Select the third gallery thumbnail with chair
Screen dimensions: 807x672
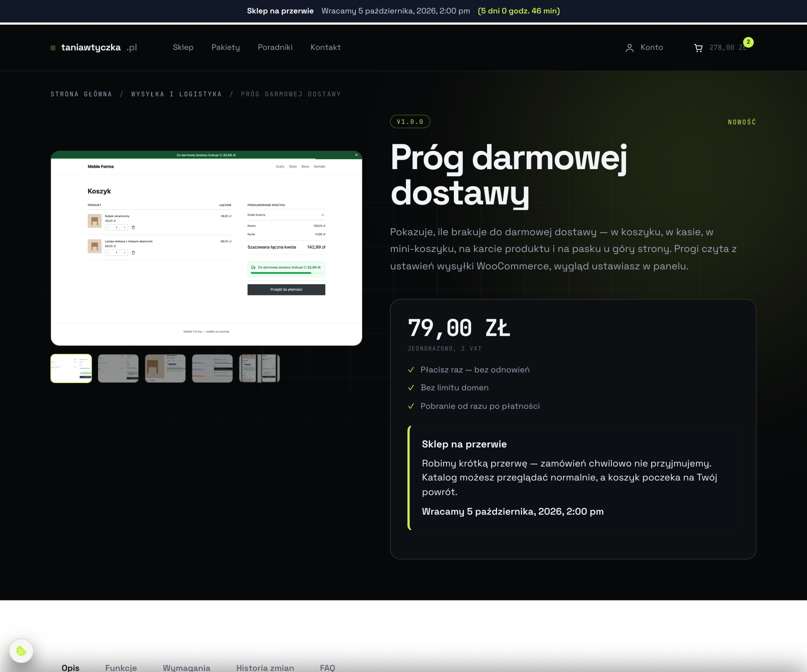165,368
